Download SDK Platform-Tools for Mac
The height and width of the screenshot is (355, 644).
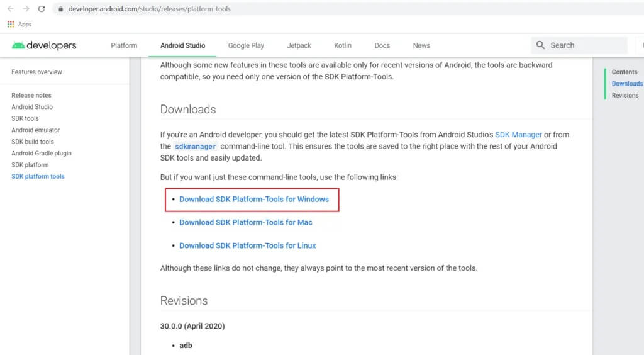[x=246, y=222]
